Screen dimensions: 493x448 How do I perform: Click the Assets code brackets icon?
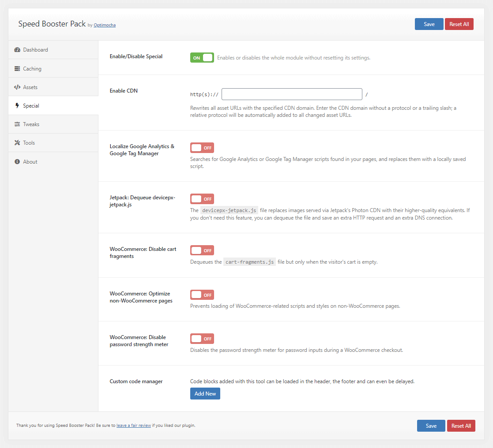coord(17,87)
